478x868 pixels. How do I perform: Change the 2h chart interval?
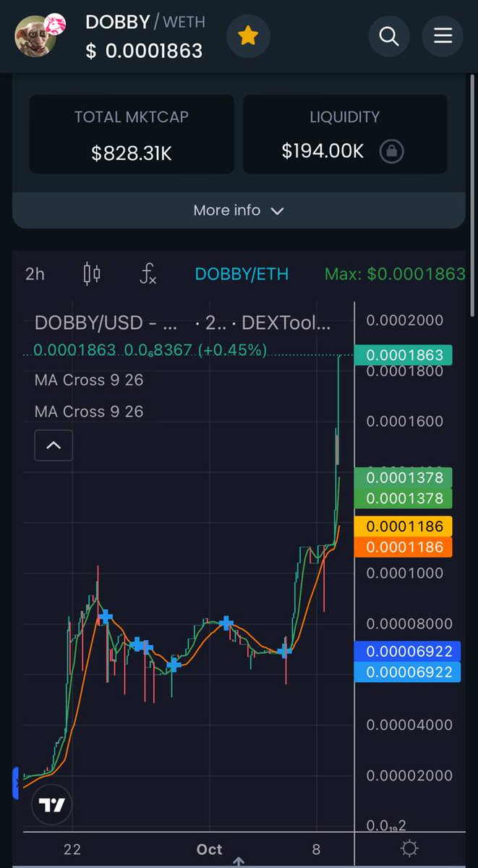[x=35, y=273]
